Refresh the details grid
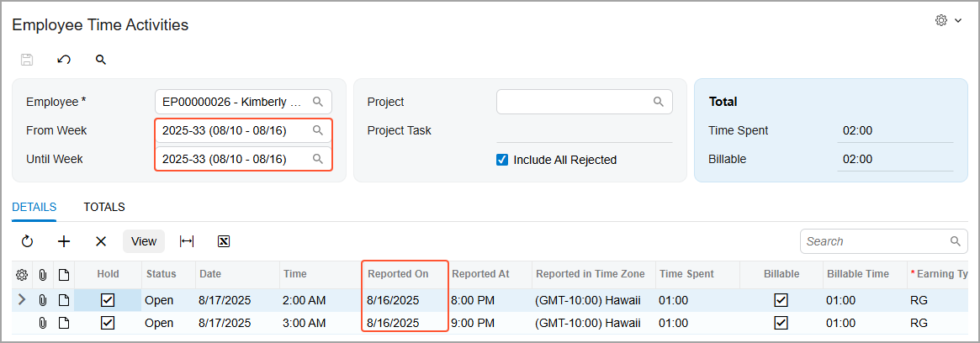The width and height of the screenshot is (980, 343). (x=27, y=241)
